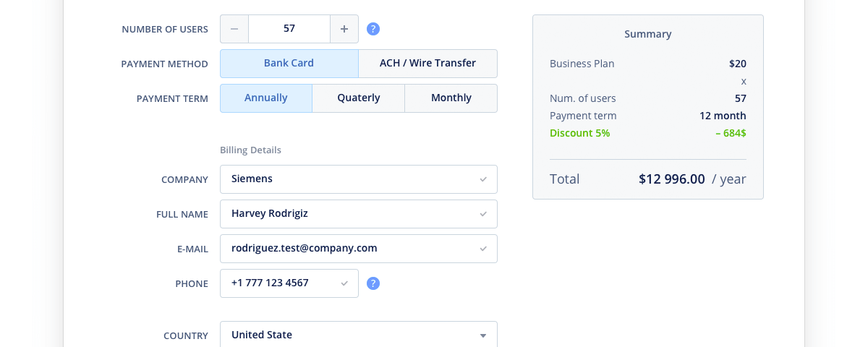The height and width of the screenshot is (347, 868).
Task: Click help icon beside number of users
Action: [373, 29]
